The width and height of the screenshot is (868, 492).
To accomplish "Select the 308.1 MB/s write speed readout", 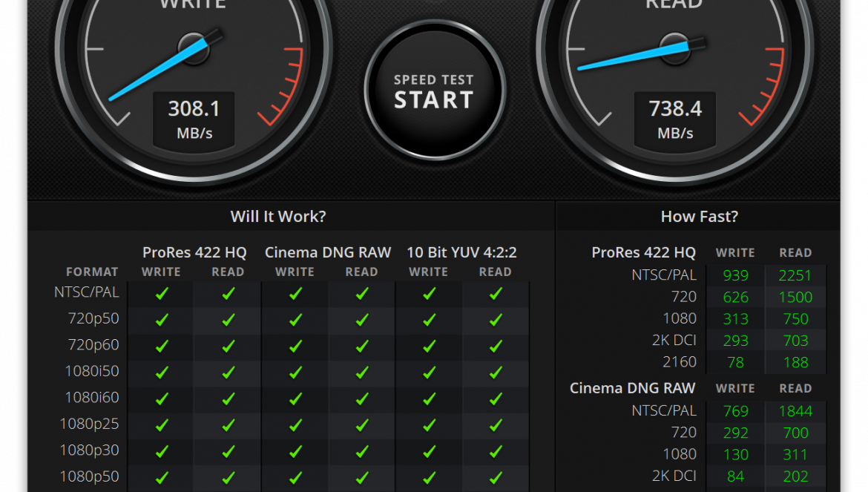I will 194,120.
